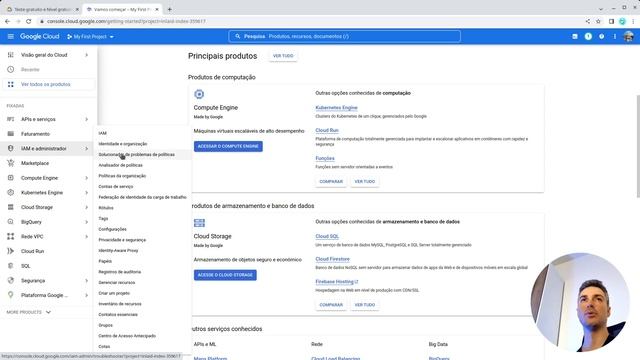Click the Plataforma Google sidebar icon
The image size is (640, 360).
coord(11,295)
